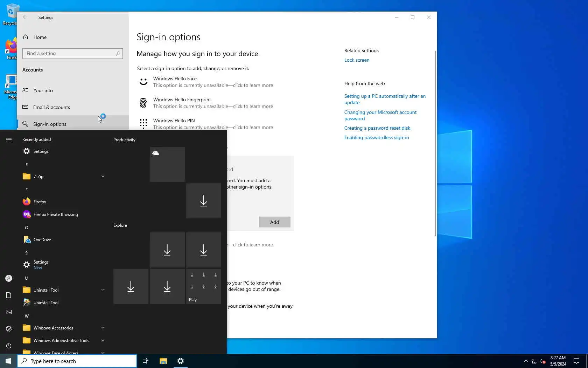Open Pictures icon in Start's left rail
Viewport: 588px width, 368px height.
pos(9,312)
